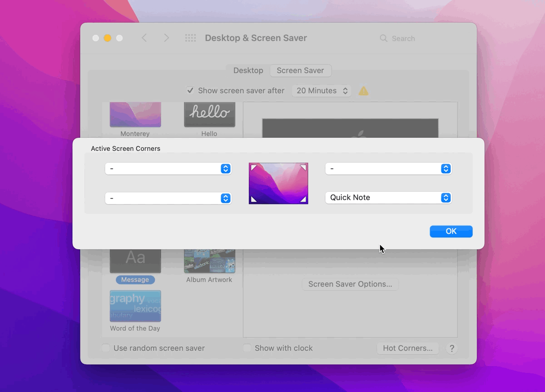Go forward with the right chevron

166,38
